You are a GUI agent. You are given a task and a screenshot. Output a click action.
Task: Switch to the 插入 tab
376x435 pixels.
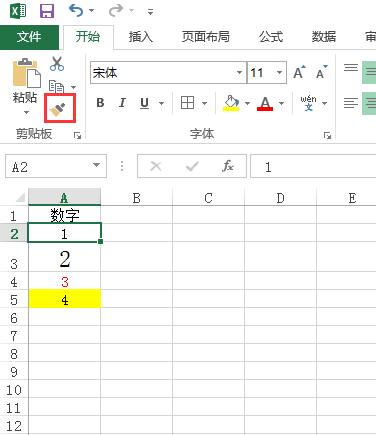141,37
